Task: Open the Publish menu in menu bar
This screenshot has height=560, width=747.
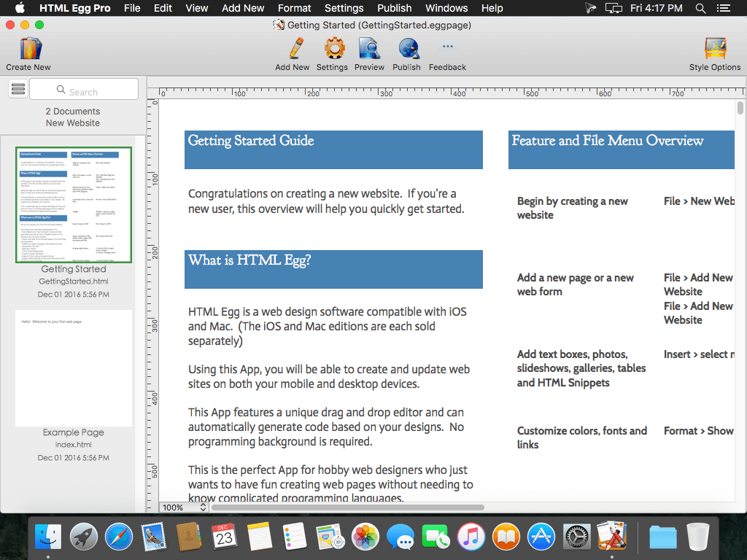Action: pos(394,8)
